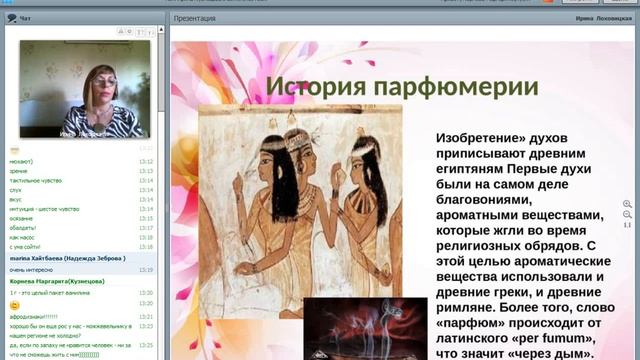This screenshot has width=640, height=360.
Task: Reset slide zoom to 1:1
Action: tap(627, 225)
